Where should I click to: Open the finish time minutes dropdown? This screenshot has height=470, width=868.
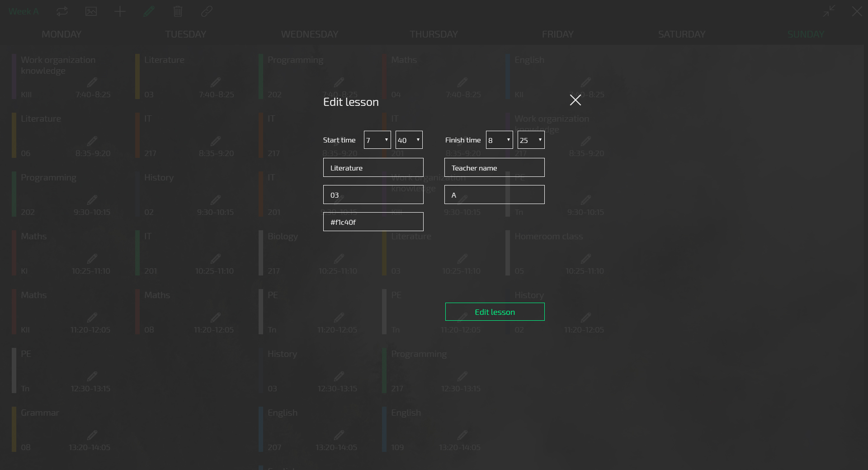(x=531, y=140)
